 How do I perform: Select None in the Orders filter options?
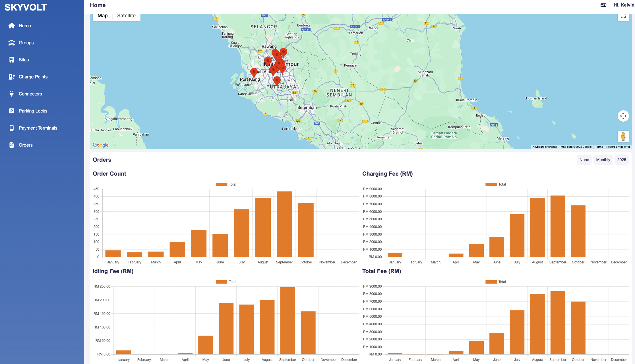584,160
